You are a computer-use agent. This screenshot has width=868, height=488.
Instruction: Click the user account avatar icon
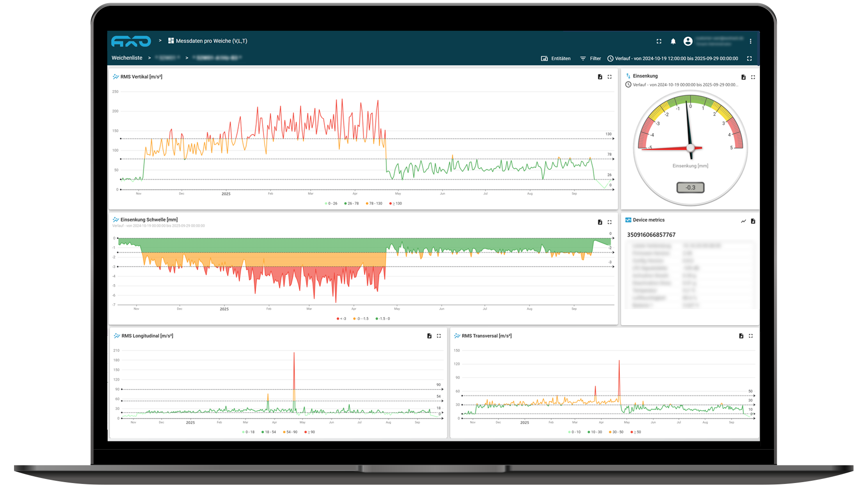[x=688, y=41]
